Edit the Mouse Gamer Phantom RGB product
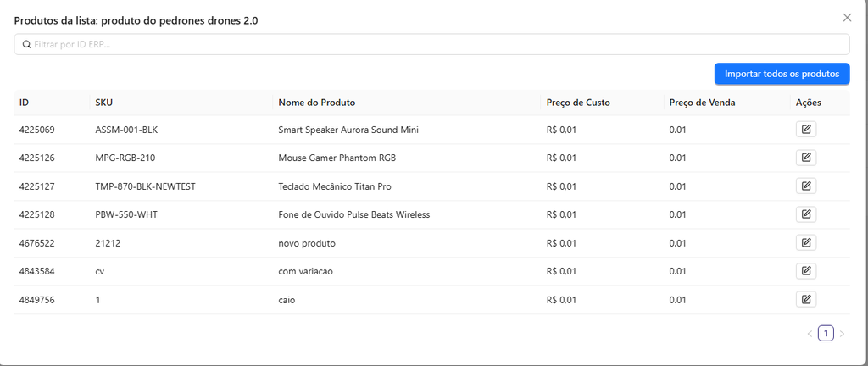The image size is (868, 366). pyautogui.click(x=806, y=158)
